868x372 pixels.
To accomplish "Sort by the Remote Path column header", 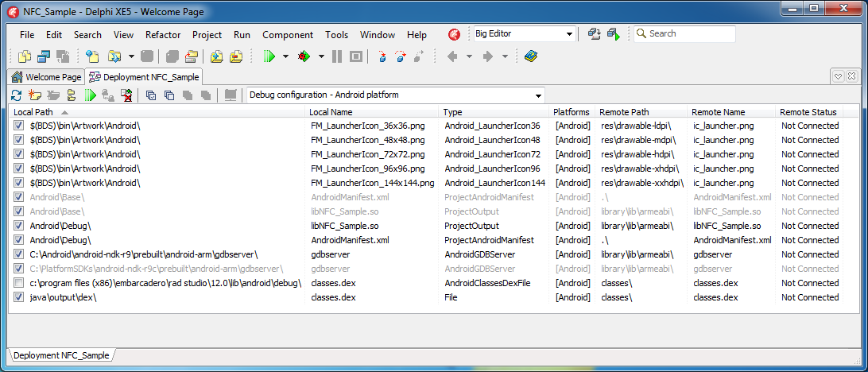I will click(x=641, y=112).
